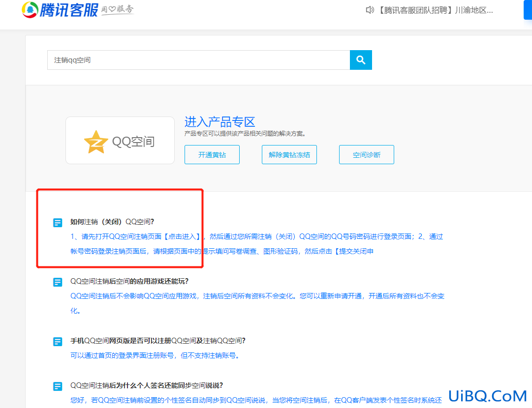The image size is (532, 408).
Task: Open question QQ空间注销后空间的应用游戏还能玩?
Action: click(129, 281)
